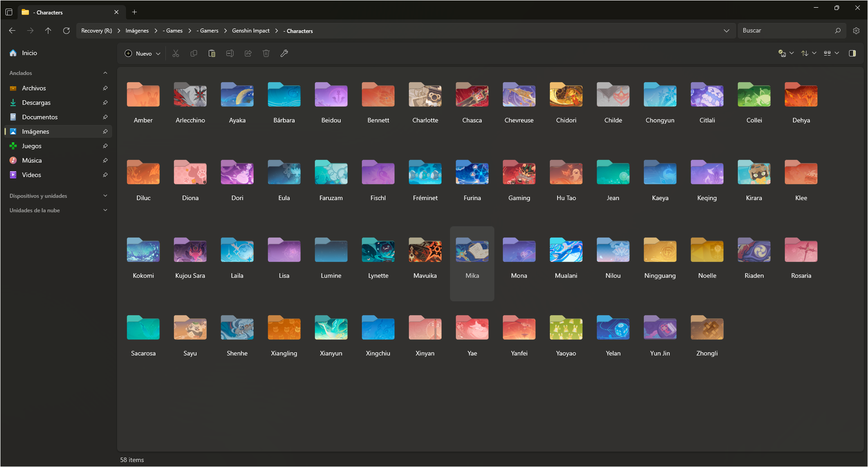Toggle the pin next to Documentos
Viewport: 868px width, 467px height.
[x=105, y=117]
